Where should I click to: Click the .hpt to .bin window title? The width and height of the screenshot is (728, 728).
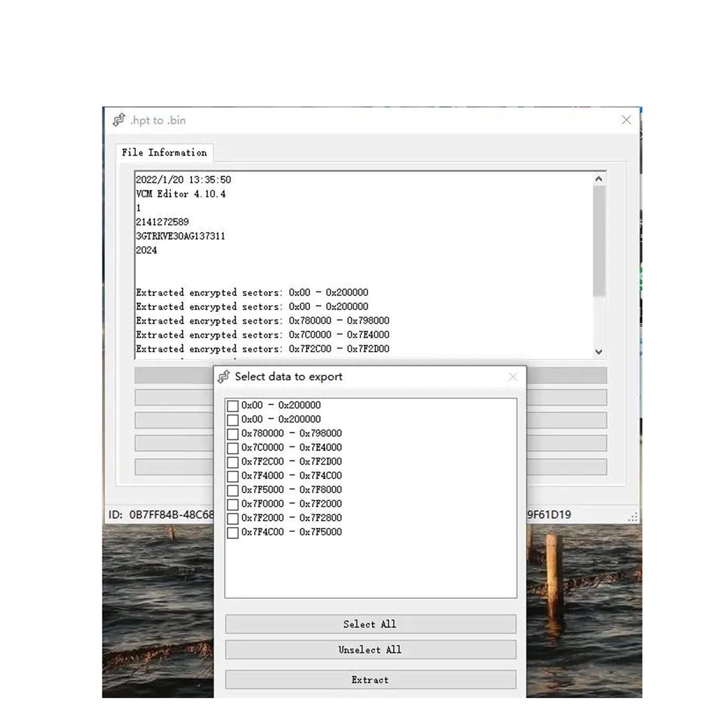(158, 120)
